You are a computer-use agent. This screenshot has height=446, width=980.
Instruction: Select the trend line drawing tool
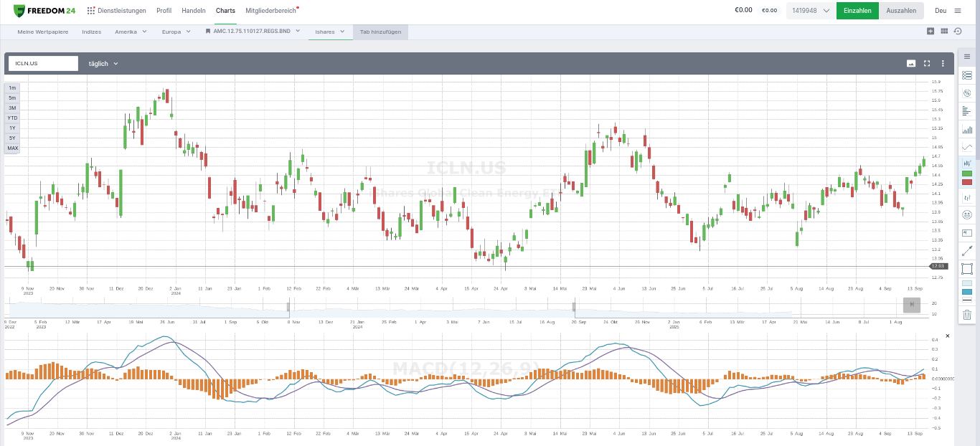coord(966,251)
